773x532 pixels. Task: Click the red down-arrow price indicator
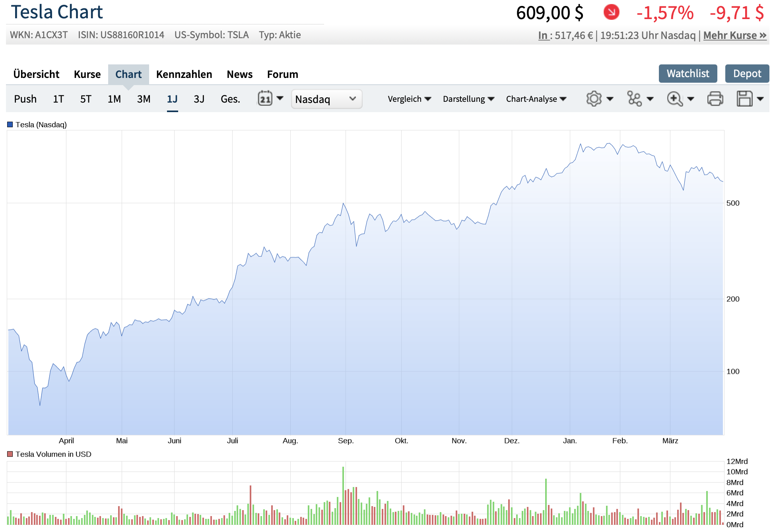[611, 12]
